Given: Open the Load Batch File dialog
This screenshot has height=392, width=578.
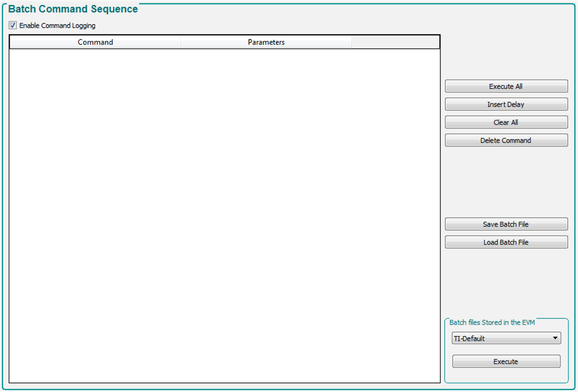Looking at the screenshot, I should coord(506,242).
